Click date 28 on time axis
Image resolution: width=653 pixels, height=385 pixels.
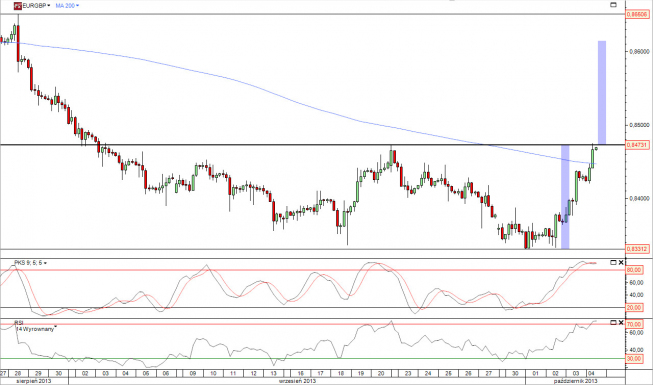point(18,373)
